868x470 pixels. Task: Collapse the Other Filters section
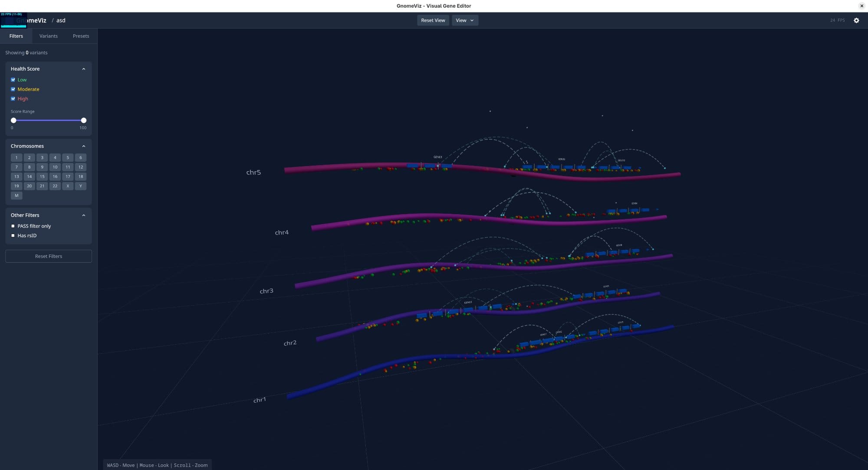point(83,215)
